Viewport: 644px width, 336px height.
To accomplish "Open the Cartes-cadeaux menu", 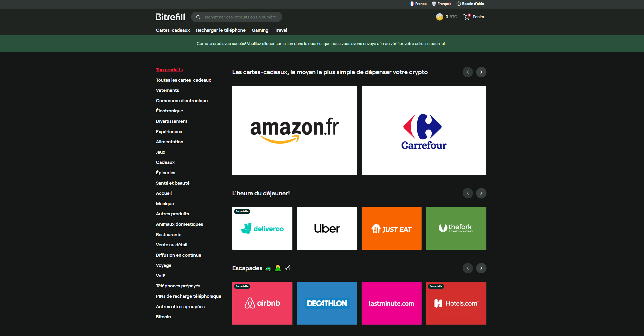I will 173,30.
